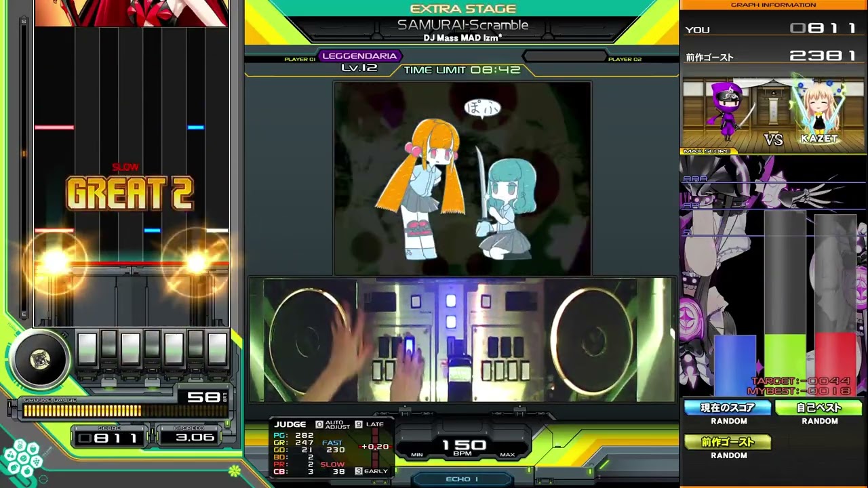The width and height of the screenshot is (868, 488).
Task: Click the anime background video
Action: (x=462, y=178)
